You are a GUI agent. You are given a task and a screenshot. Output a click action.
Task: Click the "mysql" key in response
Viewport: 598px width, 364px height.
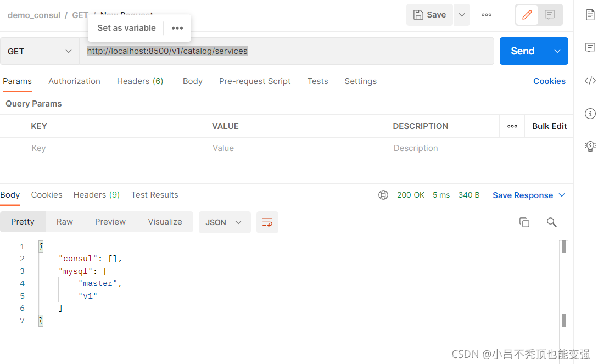pyautogui.click(x=76, y=271)
